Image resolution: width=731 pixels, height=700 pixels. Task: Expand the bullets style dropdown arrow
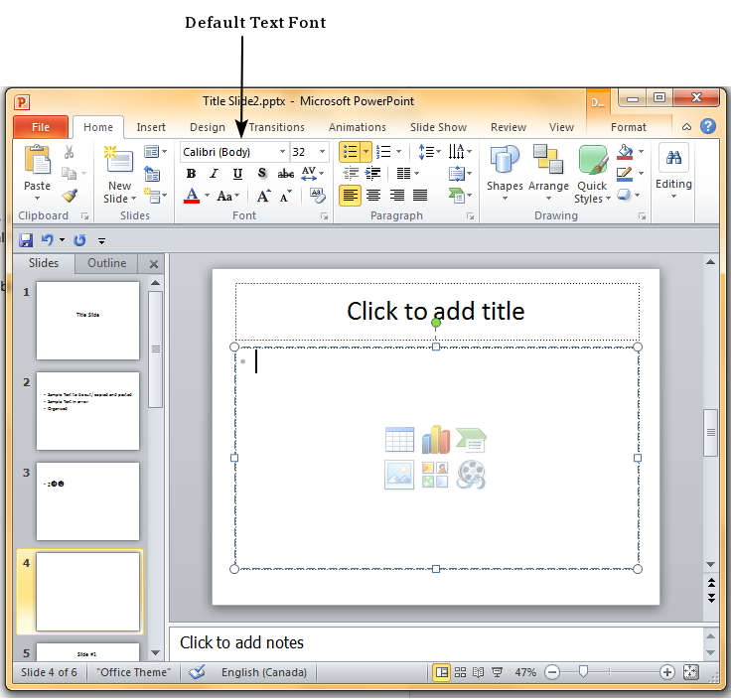pyautogui.click(x=365, y=152)
